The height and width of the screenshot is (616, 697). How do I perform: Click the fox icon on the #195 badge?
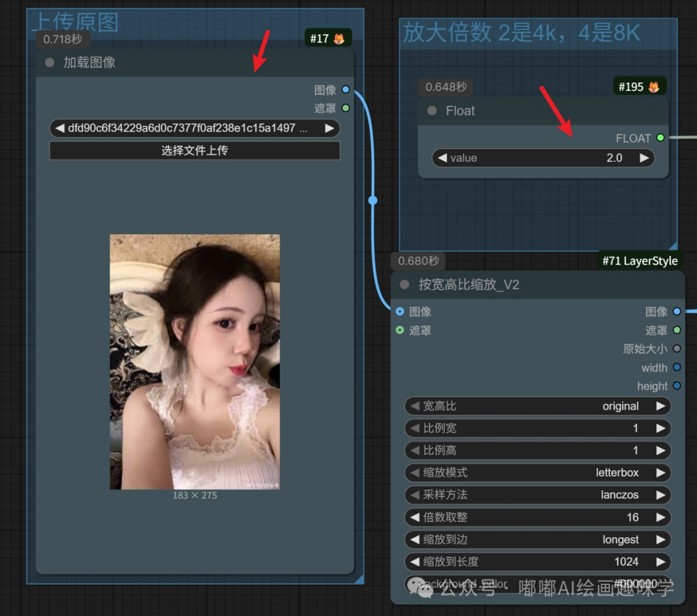click(x=655, y=86)
